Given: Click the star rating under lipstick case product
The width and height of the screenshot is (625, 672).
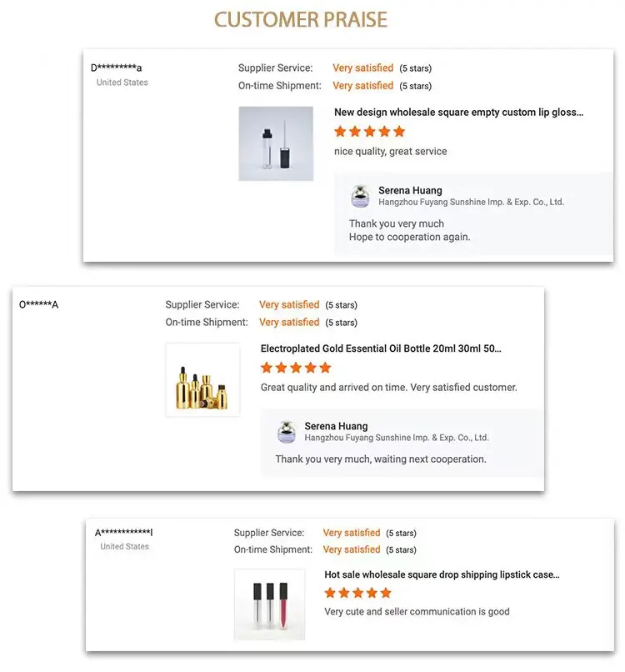Looking at the screenshot, I should point(357,593).
